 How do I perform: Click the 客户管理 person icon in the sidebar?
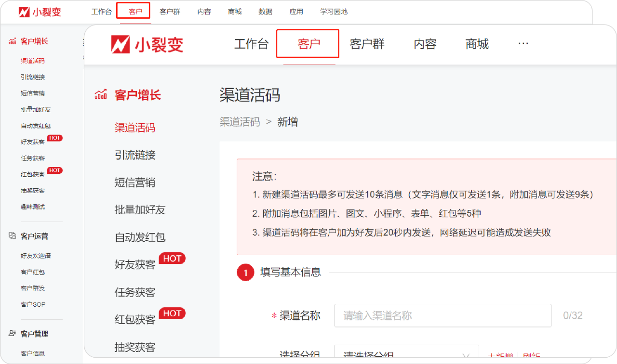(x=13, y=333)
